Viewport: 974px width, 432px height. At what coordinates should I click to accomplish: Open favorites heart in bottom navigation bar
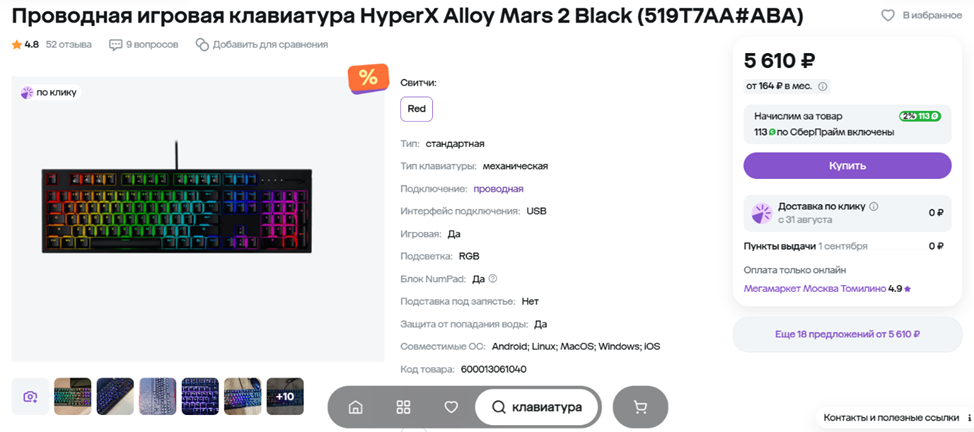point(452,407)
